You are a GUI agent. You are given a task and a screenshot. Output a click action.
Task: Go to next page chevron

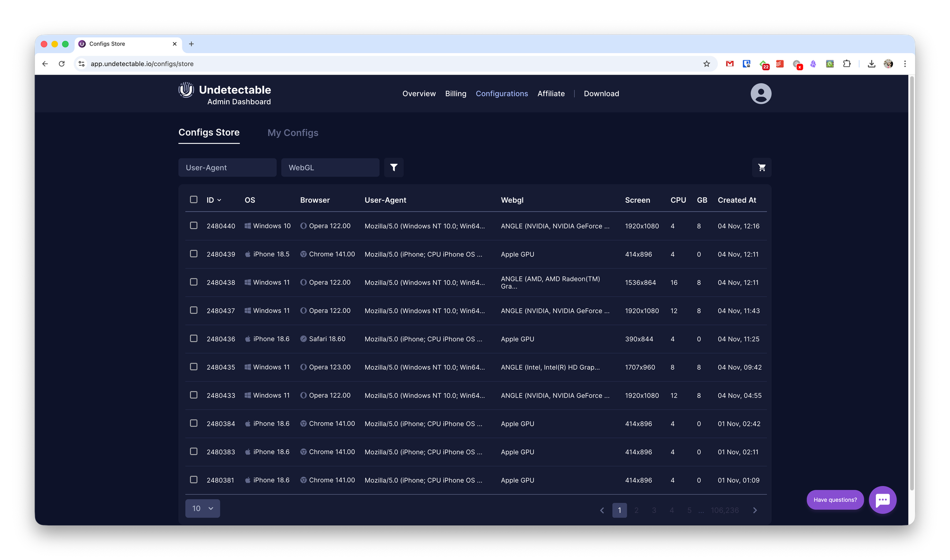pos(755,510)
